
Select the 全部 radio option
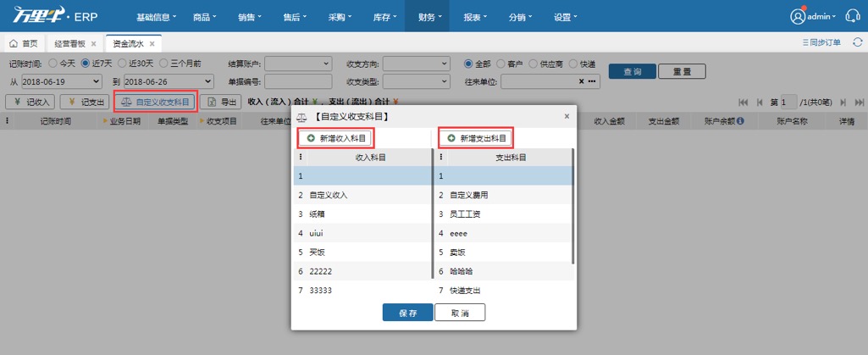[x=468, y=64]
